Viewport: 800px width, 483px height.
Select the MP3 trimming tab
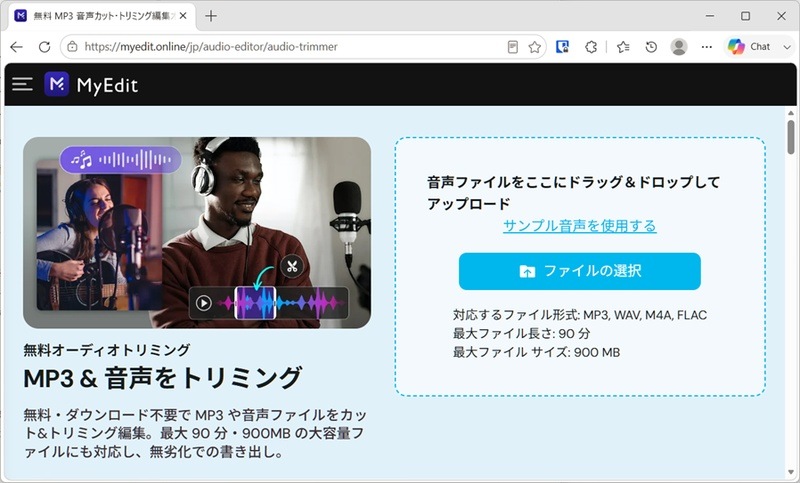pos(102,16)
